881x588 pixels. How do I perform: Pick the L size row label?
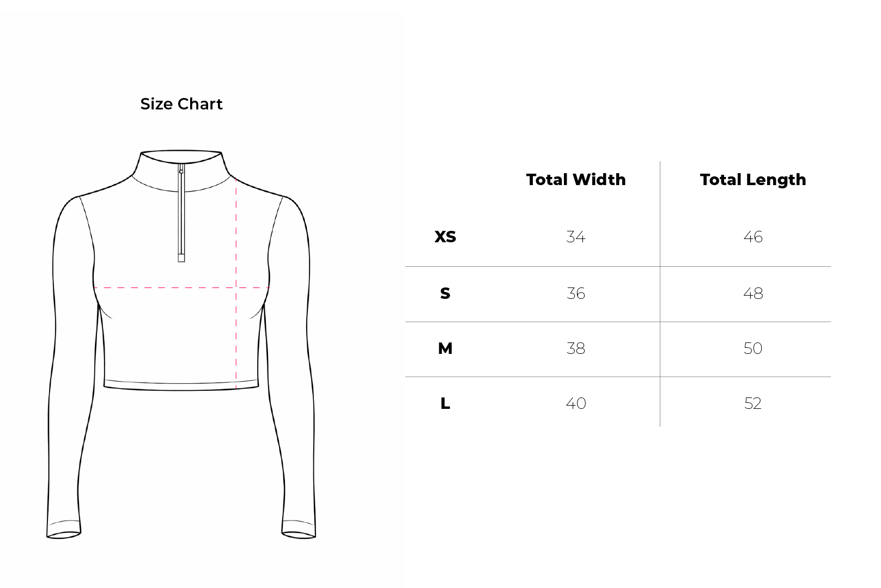445,403
